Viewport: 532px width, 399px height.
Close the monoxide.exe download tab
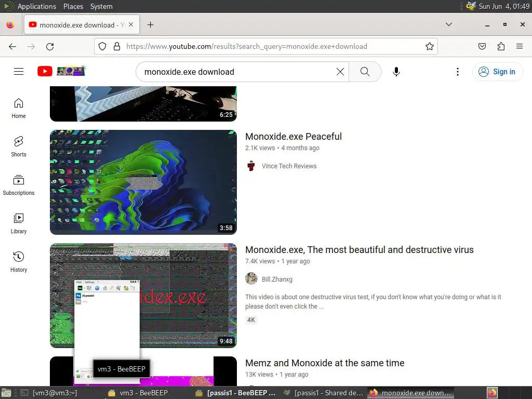(x=131, y=24)
